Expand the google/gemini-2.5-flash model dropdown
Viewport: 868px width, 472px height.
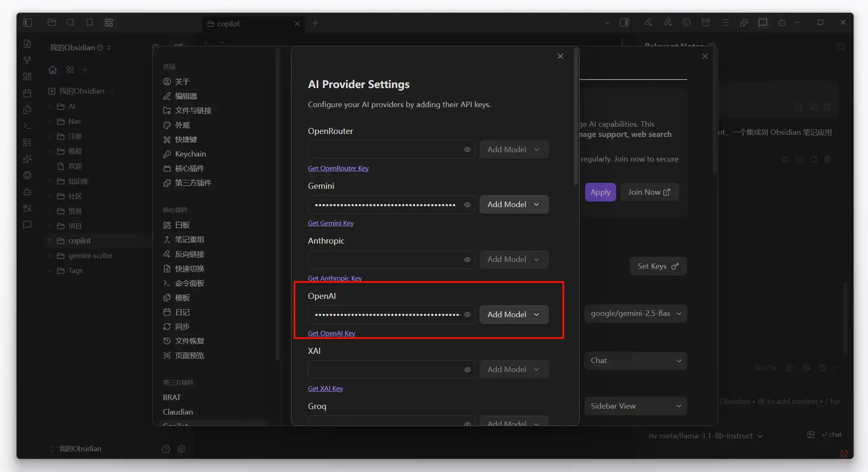[x=635, y=313]
